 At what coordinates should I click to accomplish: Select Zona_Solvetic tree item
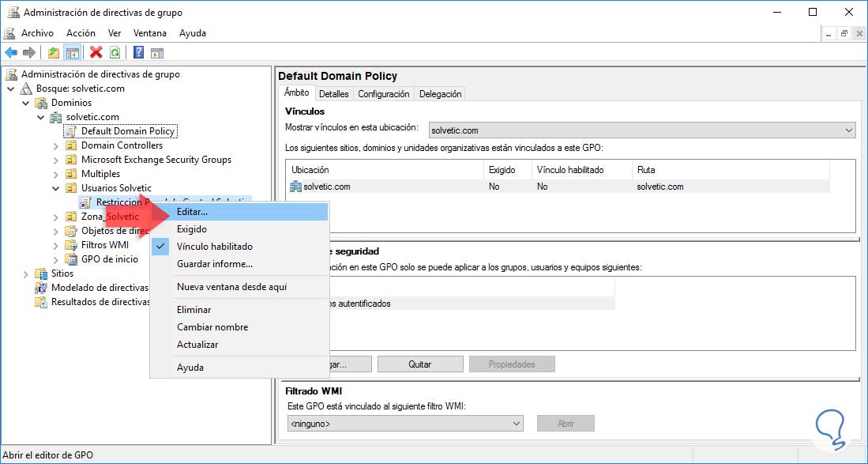coord(110,217)
